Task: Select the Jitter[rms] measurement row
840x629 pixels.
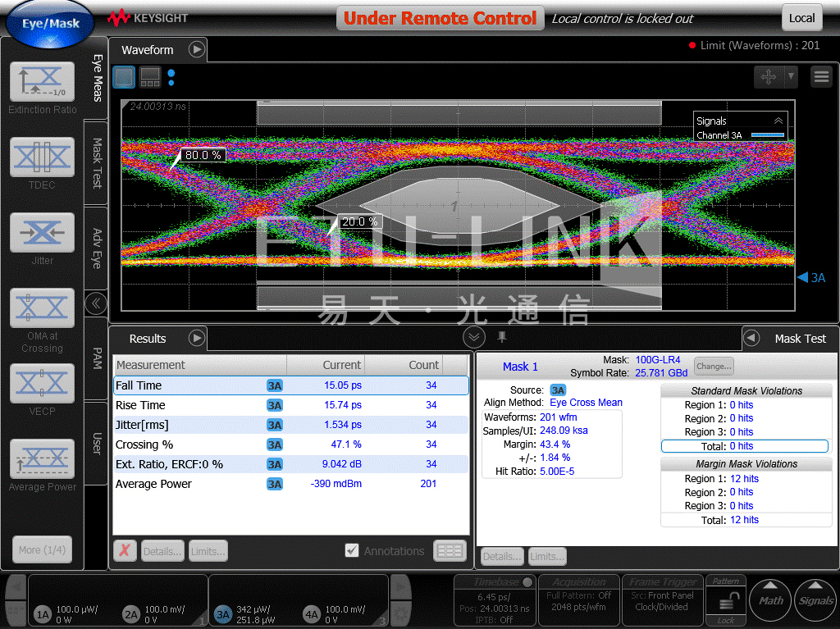Action: point(291,425)
